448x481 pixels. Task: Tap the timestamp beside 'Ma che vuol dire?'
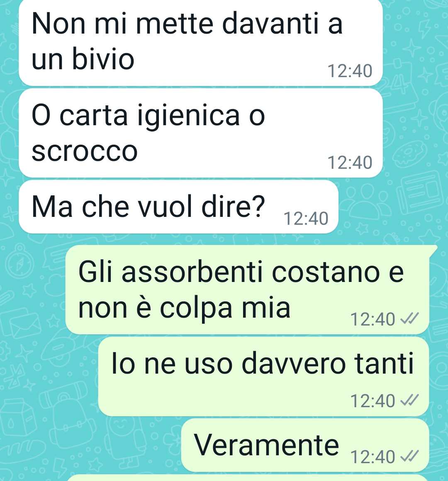pyautogui.click(x=306, y=219)
